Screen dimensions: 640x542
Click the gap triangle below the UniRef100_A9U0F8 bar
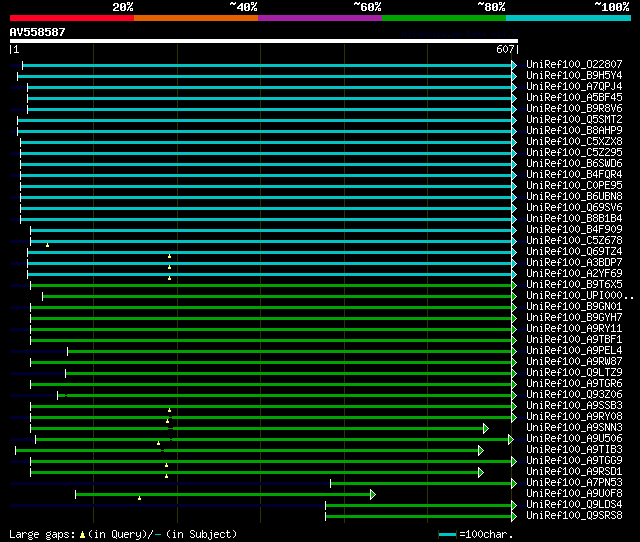click(139, 498)
